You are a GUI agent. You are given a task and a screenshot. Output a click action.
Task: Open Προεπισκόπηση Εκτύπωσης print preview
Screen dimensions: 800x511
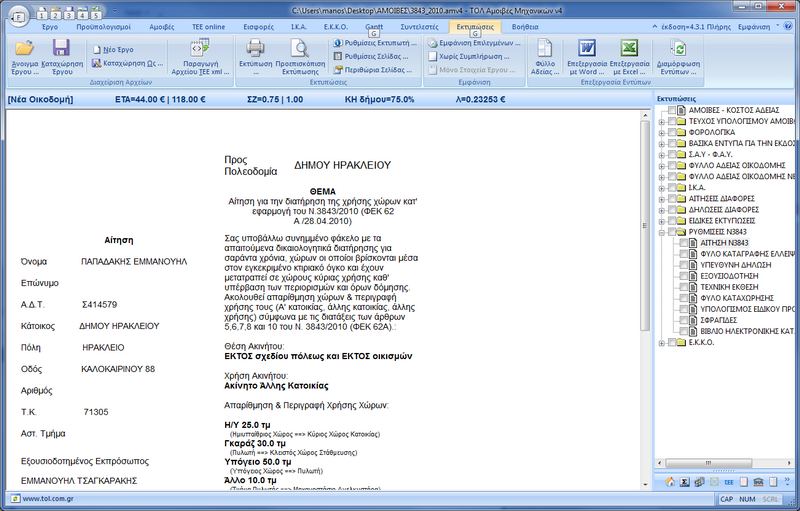298,49
